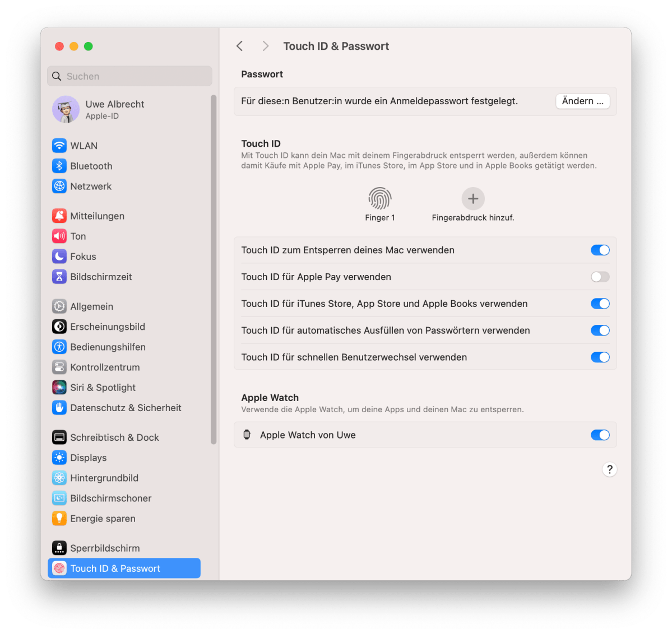Turn off Apple Watch von Uwe unlocking

tap(600, 435)
